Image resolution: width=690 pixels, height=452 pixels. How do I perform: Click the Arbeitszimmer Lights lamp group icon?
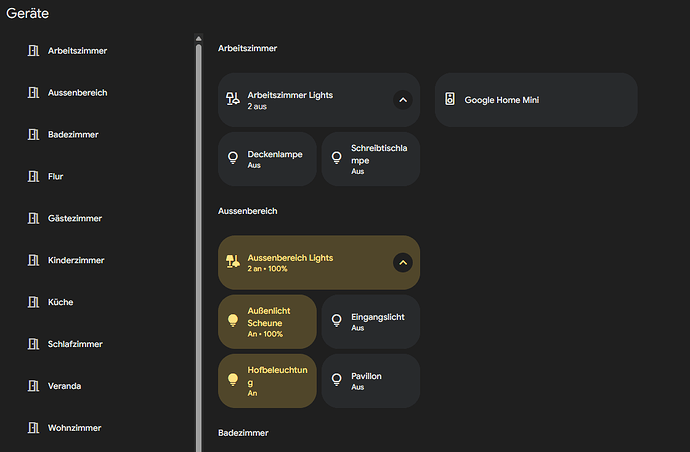pos(233,99)
